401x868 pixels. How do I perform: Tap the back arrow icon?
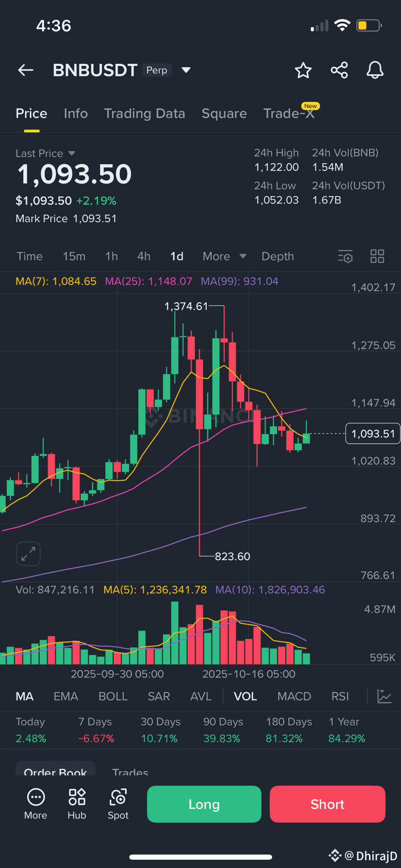26,70
